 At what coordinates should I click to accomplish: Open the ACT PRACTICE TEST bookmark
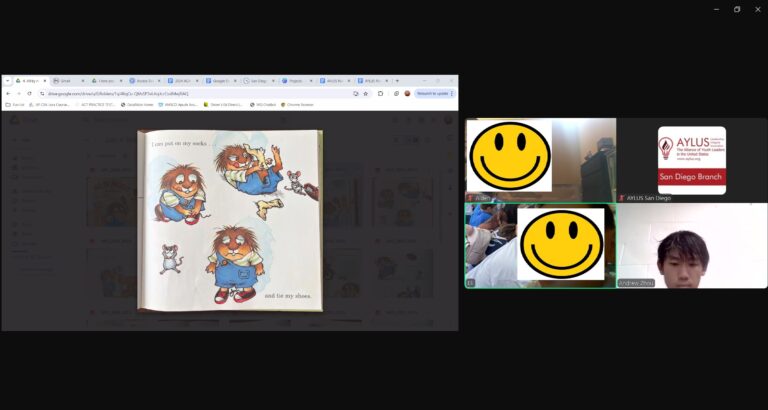[95, 105]
